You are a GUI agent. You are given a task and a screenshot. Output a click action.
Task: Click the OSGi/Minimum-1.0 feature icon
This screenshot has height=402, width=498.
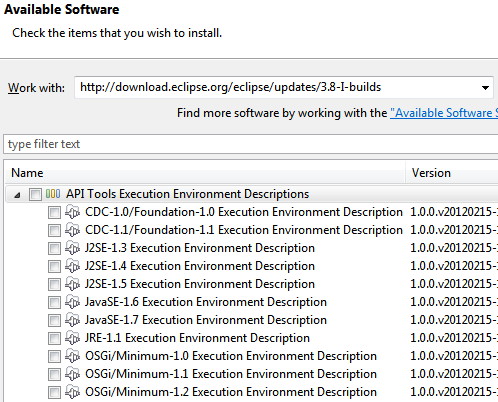coord(72,356)
